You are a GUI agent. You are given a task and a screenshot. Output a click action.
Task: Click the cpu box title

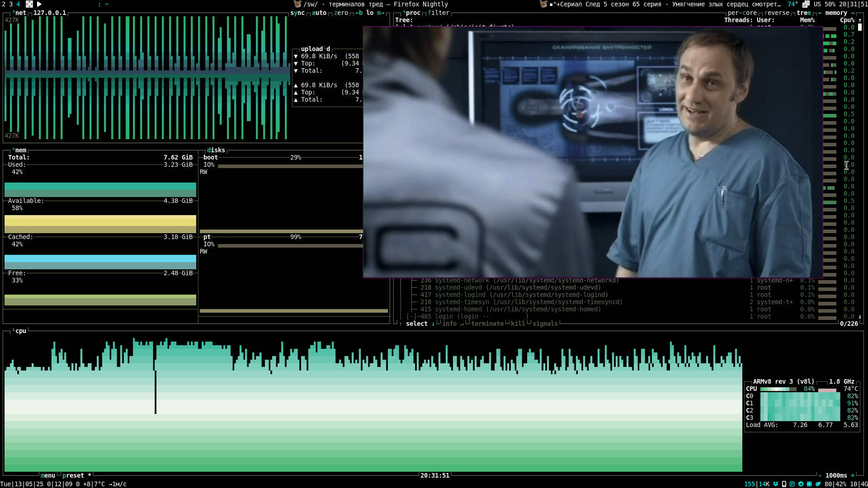19,331
